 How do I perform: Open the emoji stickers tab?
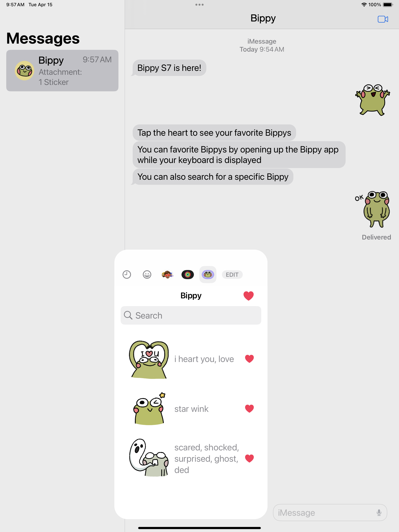click(147, 274)
